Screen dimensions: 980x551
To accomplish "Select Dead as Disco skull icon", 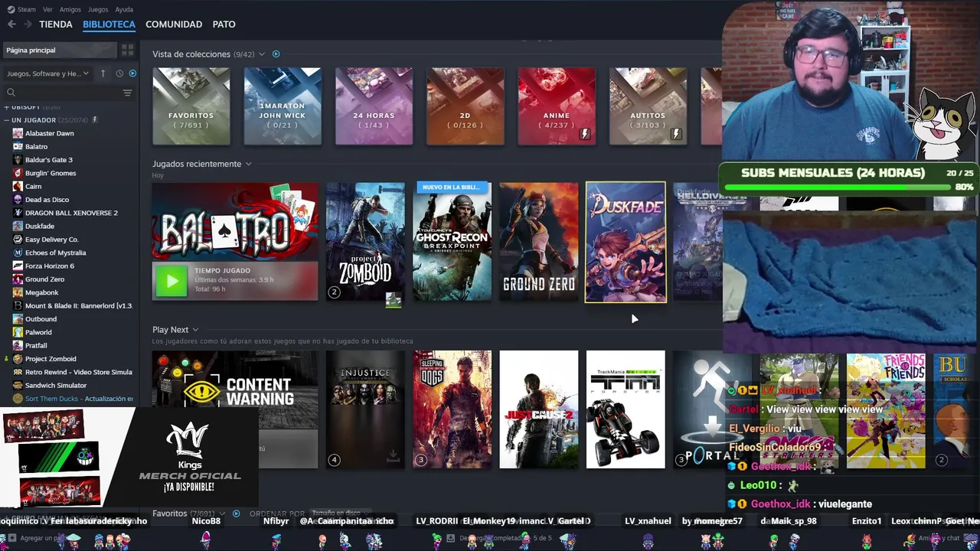I will (x=18, y=200).
